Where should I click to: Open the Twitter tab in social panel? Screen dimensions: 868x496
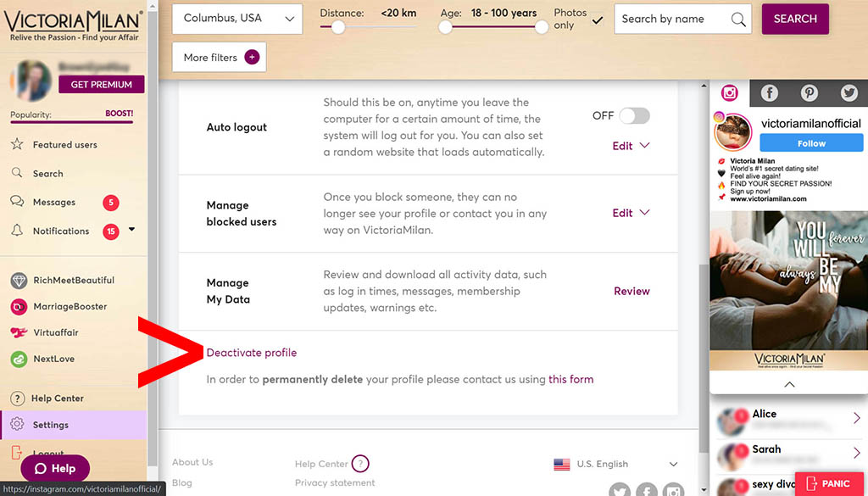pos(849,93)
